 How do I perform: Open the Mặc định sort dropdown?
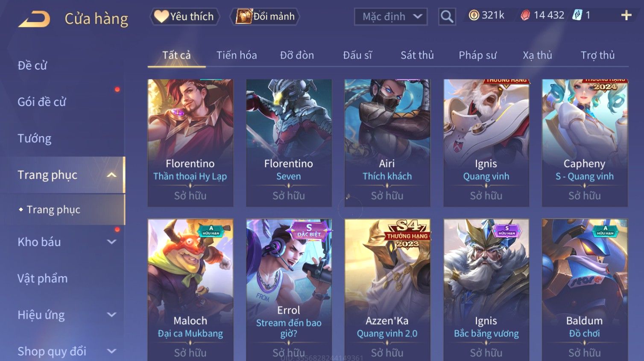[391, 17]
